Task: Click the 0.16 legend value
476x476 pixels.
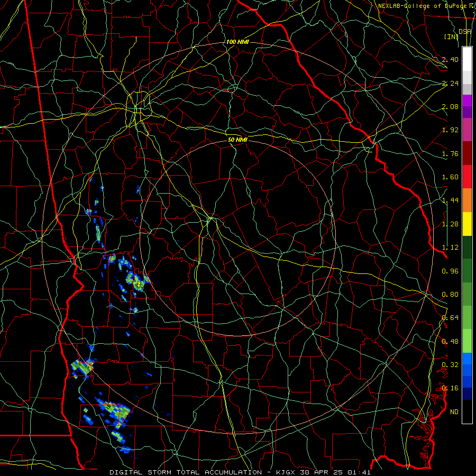Action: 450,388
